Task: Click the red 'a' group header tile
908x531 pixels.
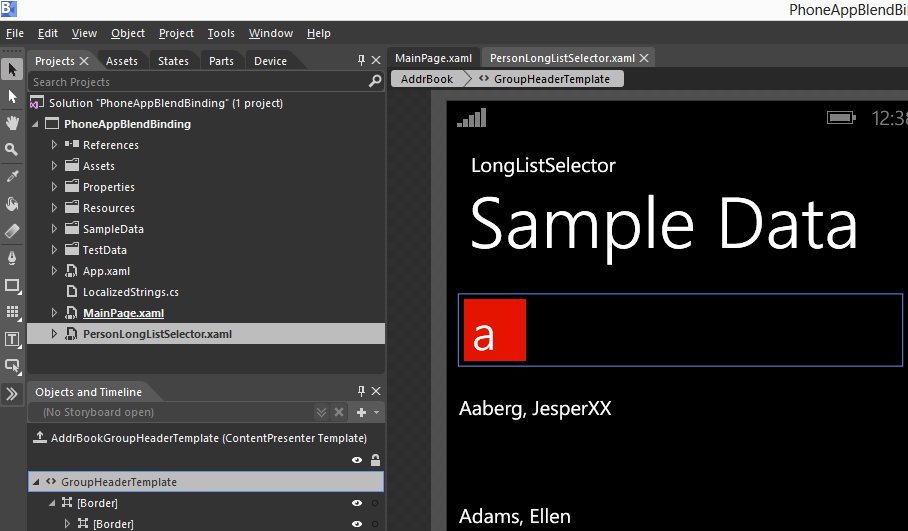Action: click(495, 330)
